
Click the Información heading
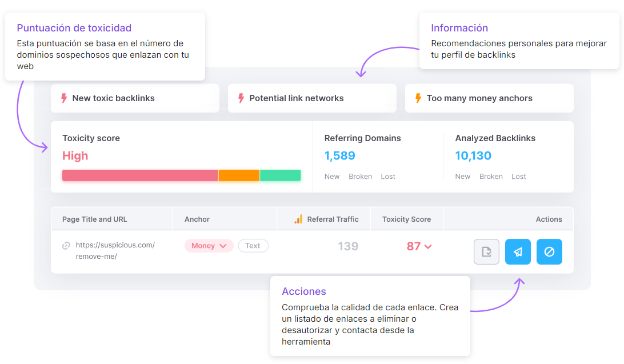pyautogui.click(x=459, y=28)
